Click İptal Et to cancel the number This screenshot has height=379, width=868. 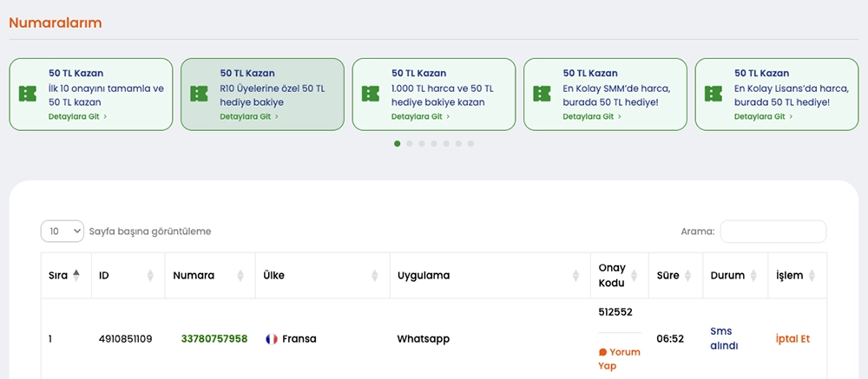[792, 339]
